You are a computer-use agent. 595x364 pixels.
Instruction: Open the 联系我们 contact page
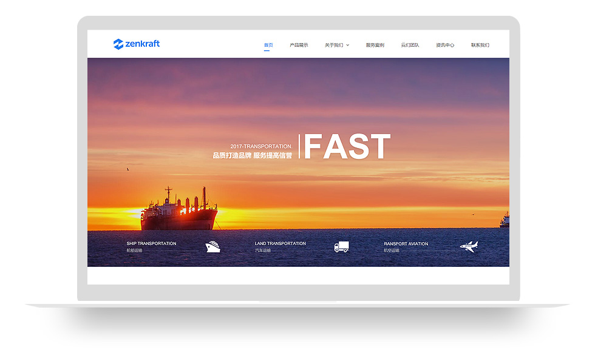click(480, 45)
